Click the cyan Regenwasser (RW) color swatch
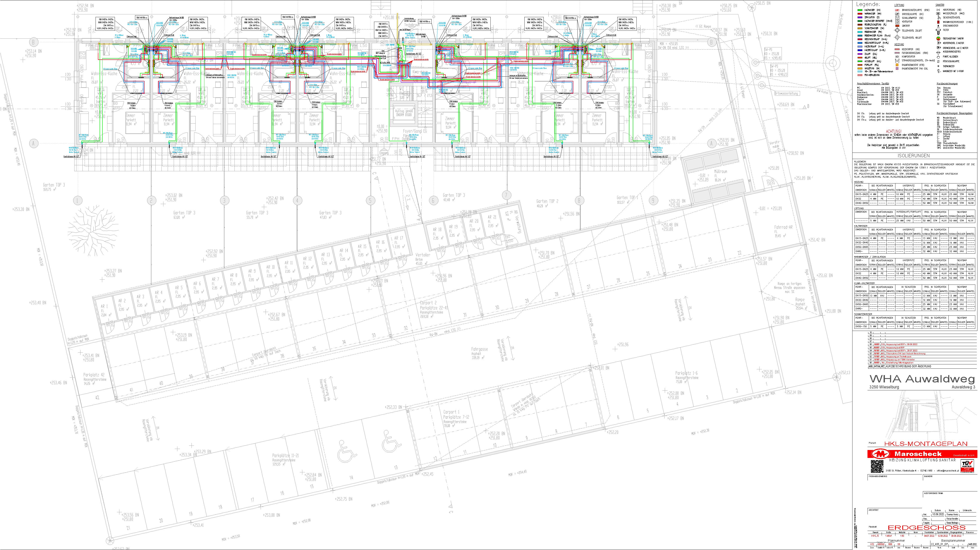 860,32
